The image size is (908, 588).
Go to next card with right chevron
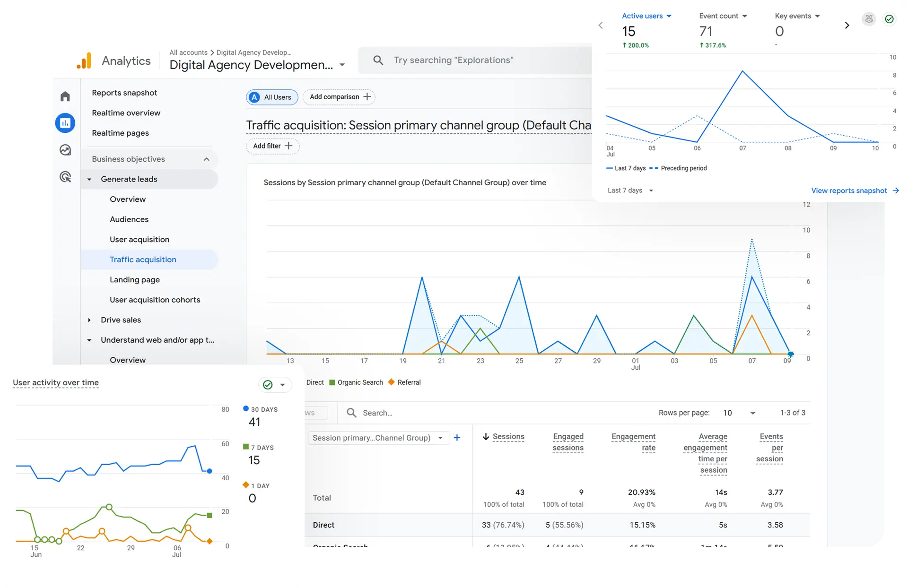847,25
